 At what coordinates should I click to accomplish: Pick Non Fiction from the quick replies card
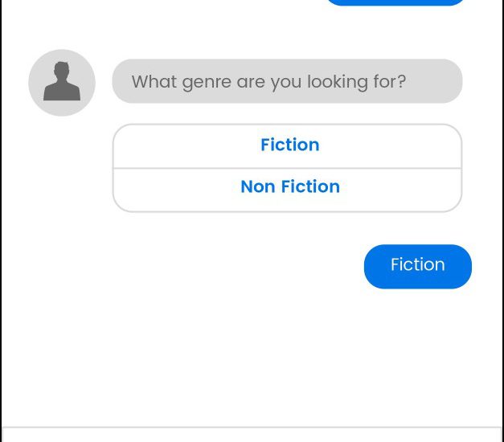[x=287, y=190]
